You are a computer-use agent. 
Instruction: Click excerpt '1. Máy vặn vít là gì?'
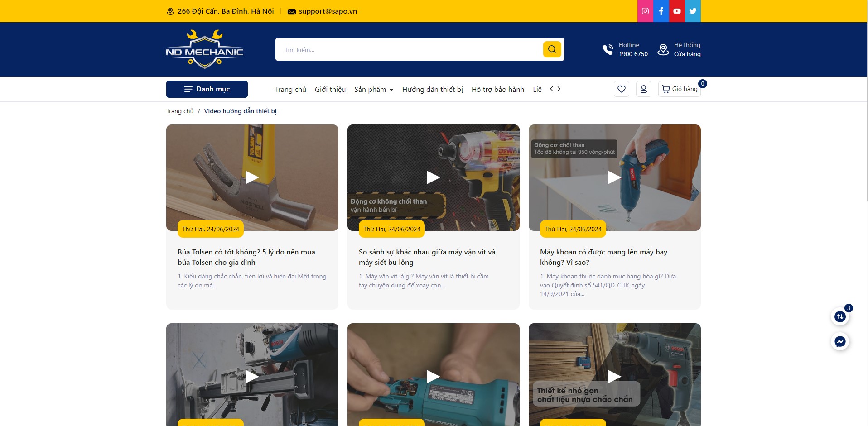[424, 281]
